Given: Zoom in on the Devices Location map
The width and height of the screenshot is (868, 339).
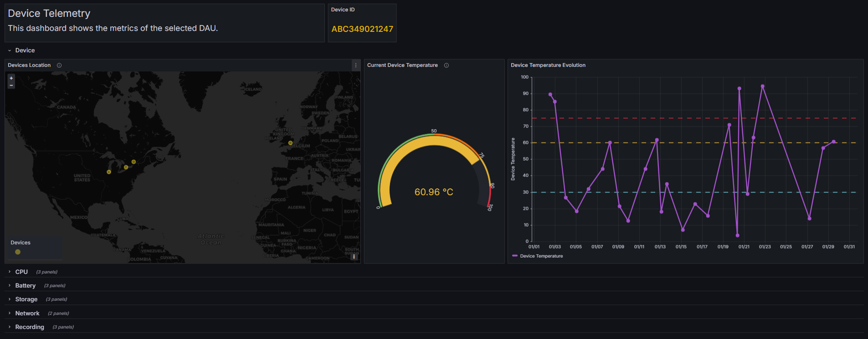Looking at the screenshot, I should (11, 78).
